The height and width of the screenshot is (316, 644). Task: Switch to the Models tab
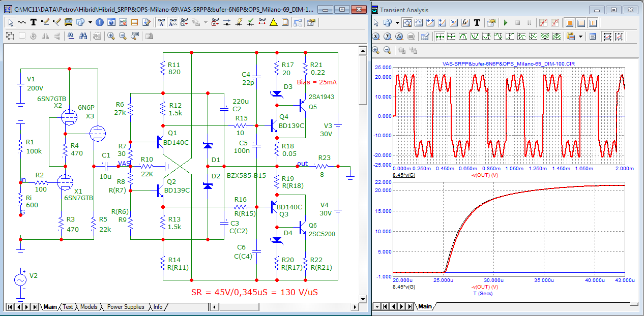pos(89,307)
